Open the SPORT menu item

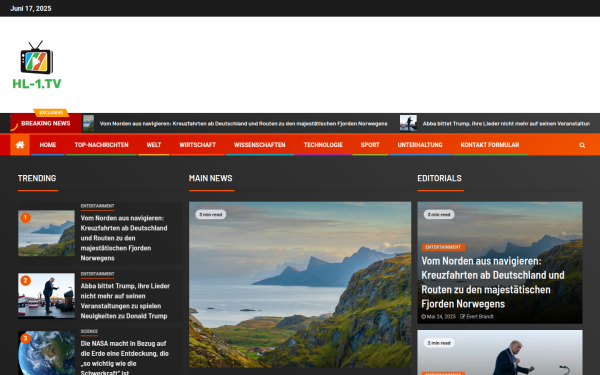click(x=370, y=145)
